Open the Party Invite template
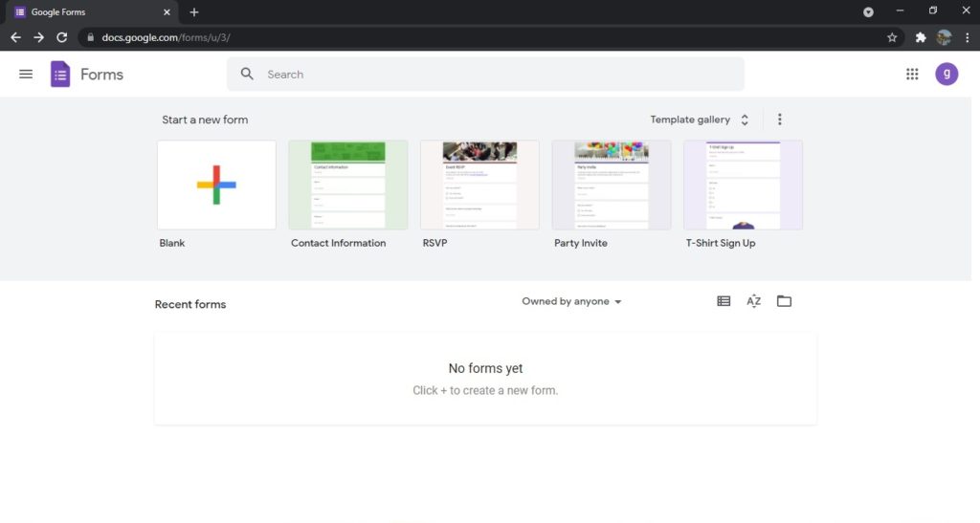Image resolution: width=980 pixels, height=523 pixels. pyautogui.click(x=612, y=185)
